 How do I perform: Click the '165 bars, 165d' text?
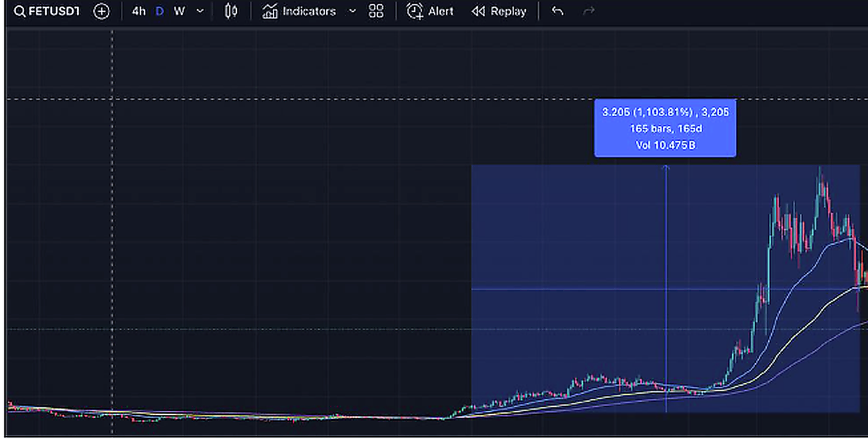(665, 128)
